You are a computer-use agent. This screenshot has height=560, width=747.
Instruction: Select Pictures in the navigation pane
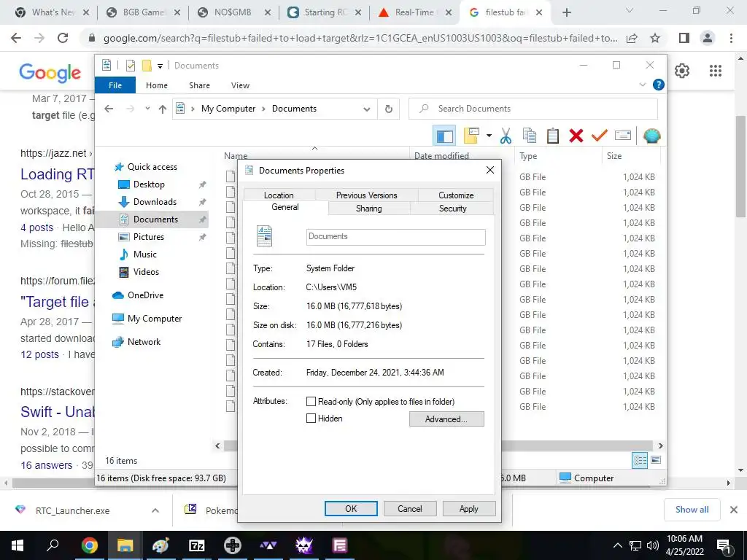[148, 237]
